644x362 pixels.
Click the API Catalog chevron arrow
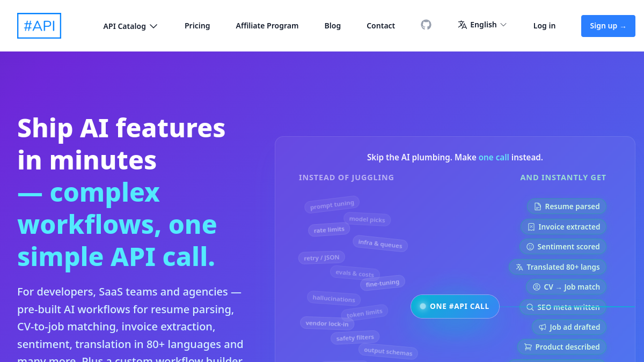click(x=153, y=26)
